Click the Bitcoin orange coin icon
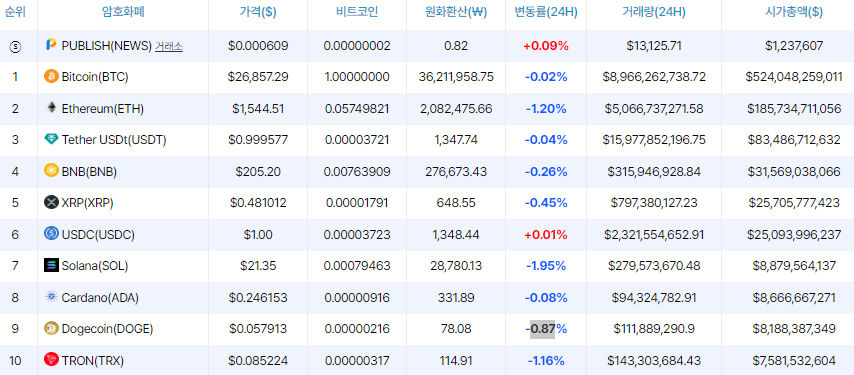 click(x=51, y=77)
